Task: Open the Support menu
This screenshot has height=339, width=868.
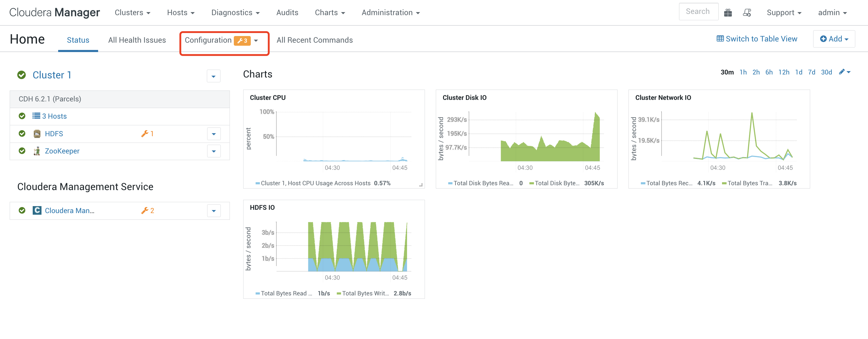Action: point(784,12)
